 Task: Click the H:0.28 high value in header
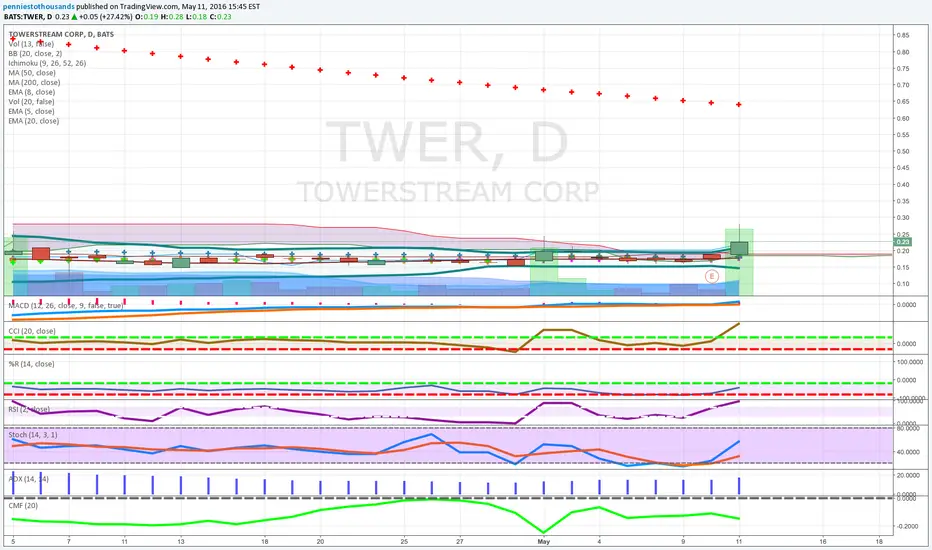[x=172, y=17]
